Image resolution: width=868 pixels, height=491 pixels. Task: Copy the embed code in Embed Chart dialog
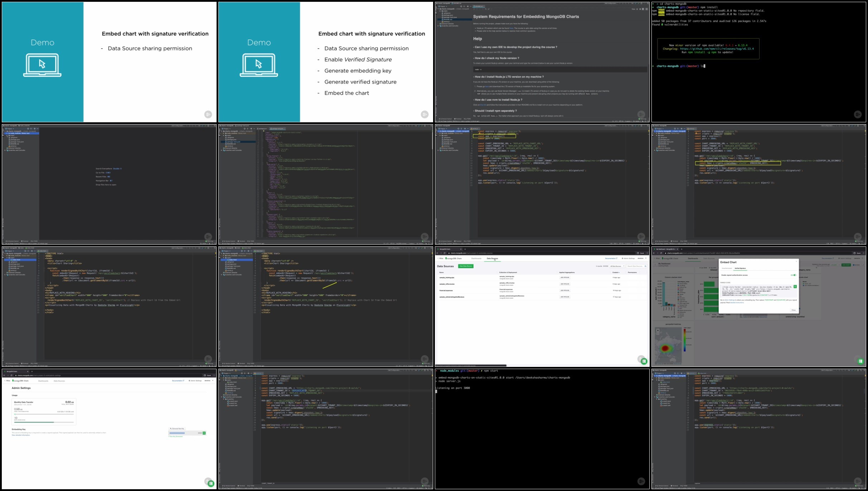point(795,286)
